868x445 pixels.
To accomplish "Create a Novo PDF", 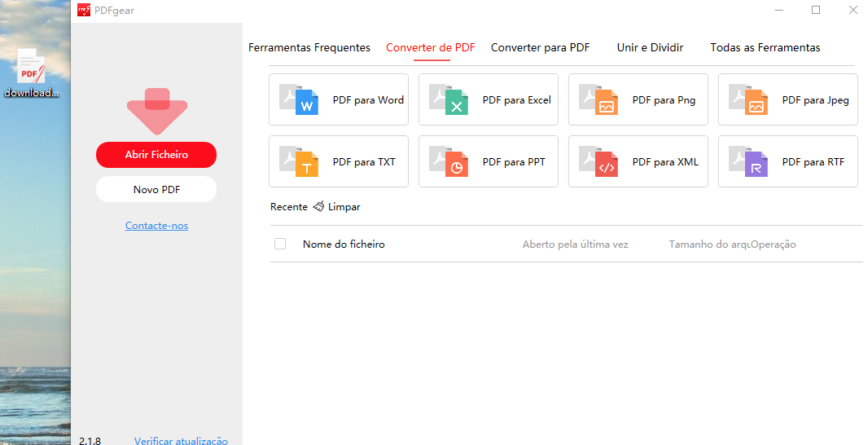I will [x=156, y=190].
